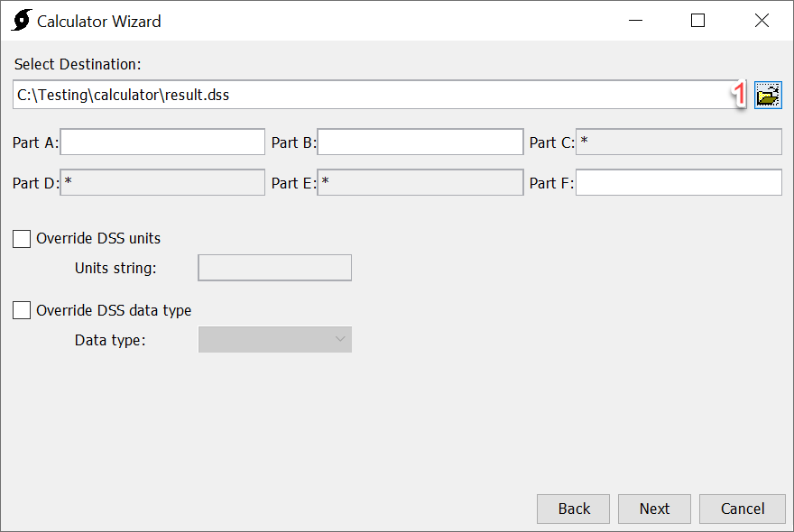Click inside the Part A field
This screenshot has width=794, height=532.
click(162, 142)
